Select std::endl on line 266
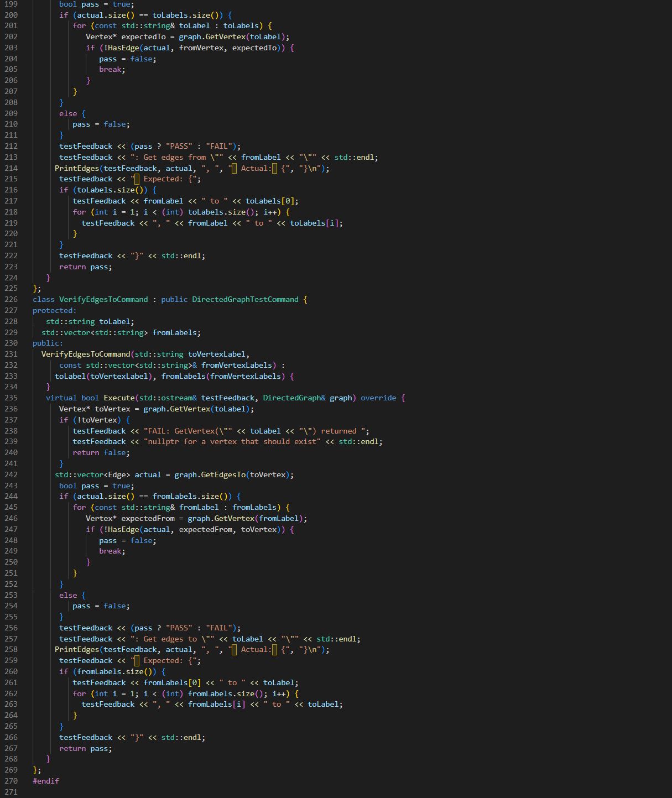 183,737
